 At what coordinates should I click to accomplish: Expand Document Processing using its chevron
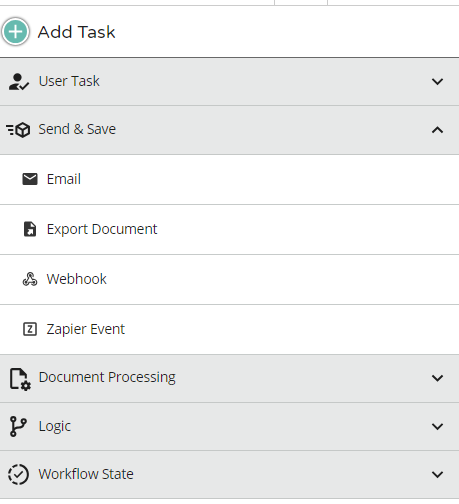[x=437, y=378]
